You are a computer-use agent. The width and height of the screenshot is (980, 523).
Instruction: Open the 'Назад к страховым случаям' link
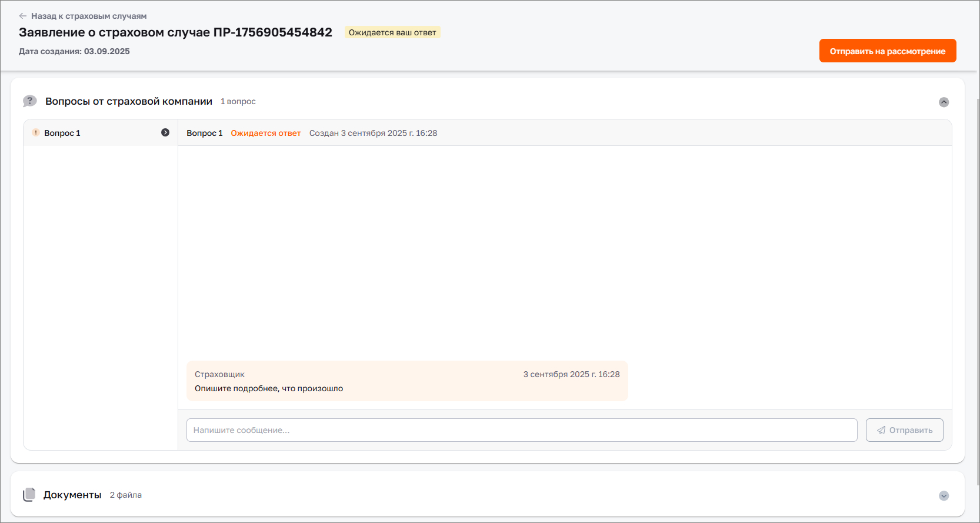tap(88, 16)
